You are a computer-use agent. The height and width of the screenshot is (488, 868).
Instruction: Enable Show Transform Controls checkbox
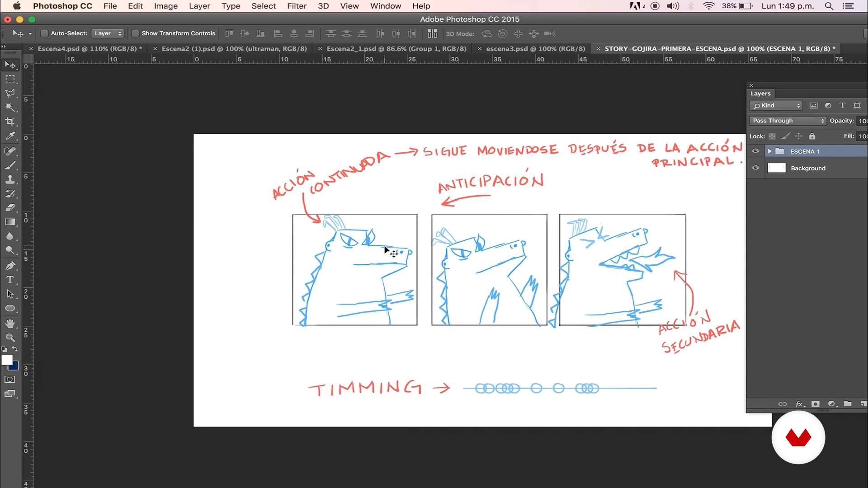(x=135, y=33)
